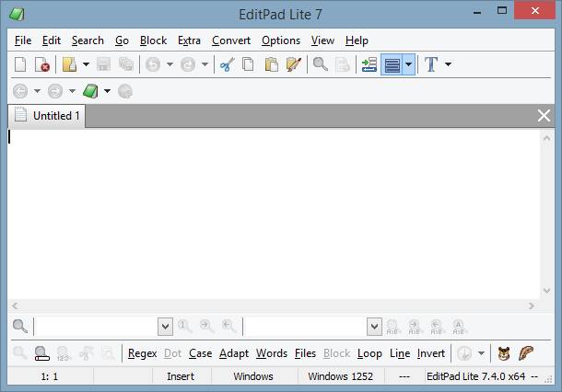The width and height of the screenshot is (562, 392).
Task: Open the replace history dropdown
Action: 374,327
